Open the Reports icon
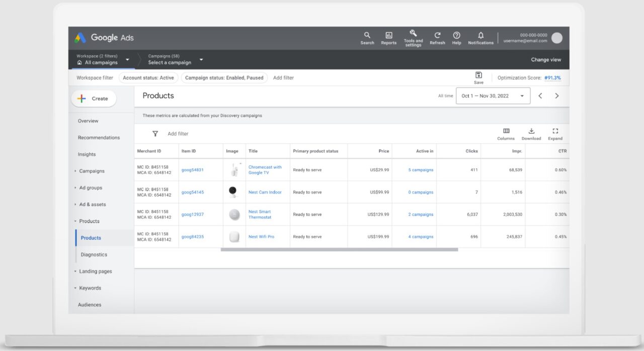Image resolution: width=644 pixels, height=351 pixels. click(388, 38)
